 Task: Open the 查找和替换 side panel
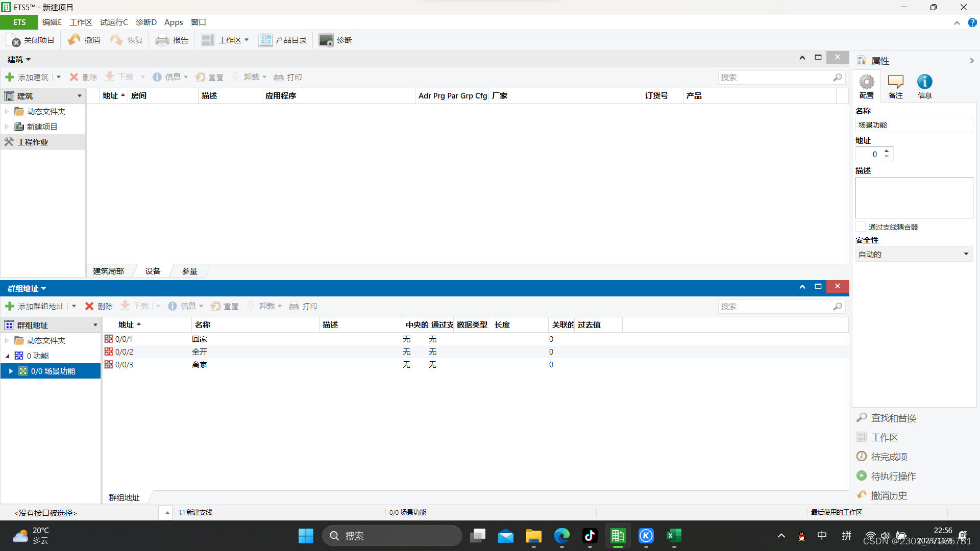[893, 418]
